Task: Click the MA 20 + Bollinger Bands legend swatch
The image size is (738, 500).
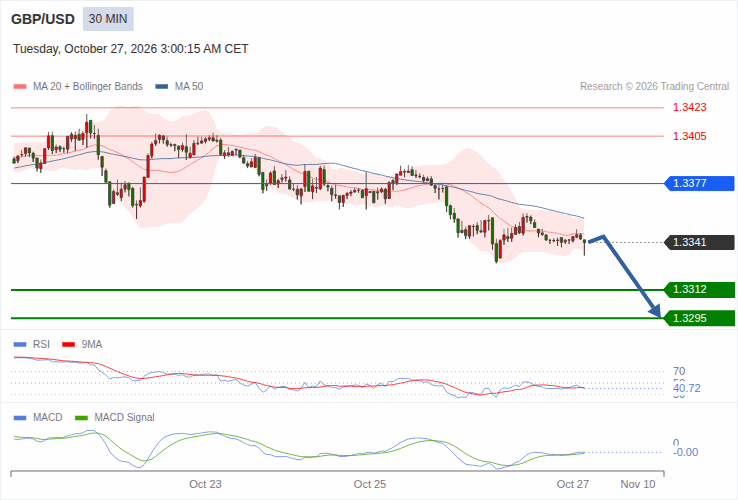Action: pos(20,87)
